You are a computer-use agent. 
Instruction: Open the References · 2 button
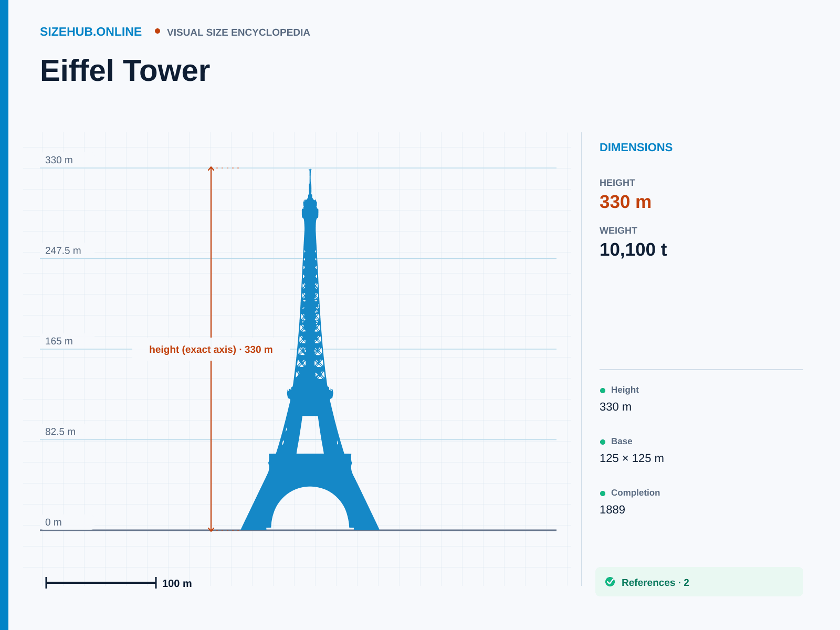click(x=699, y=582)
